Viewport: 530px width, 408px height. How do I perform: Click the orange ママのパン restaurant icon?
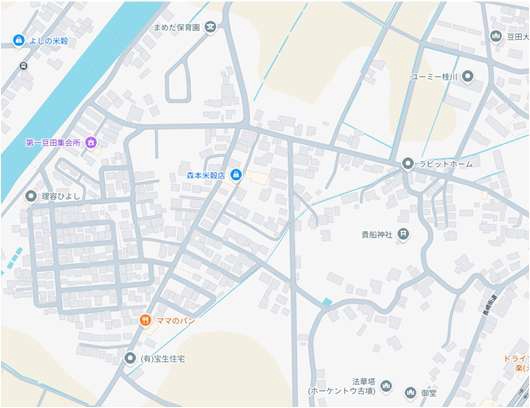pos(145,319)
